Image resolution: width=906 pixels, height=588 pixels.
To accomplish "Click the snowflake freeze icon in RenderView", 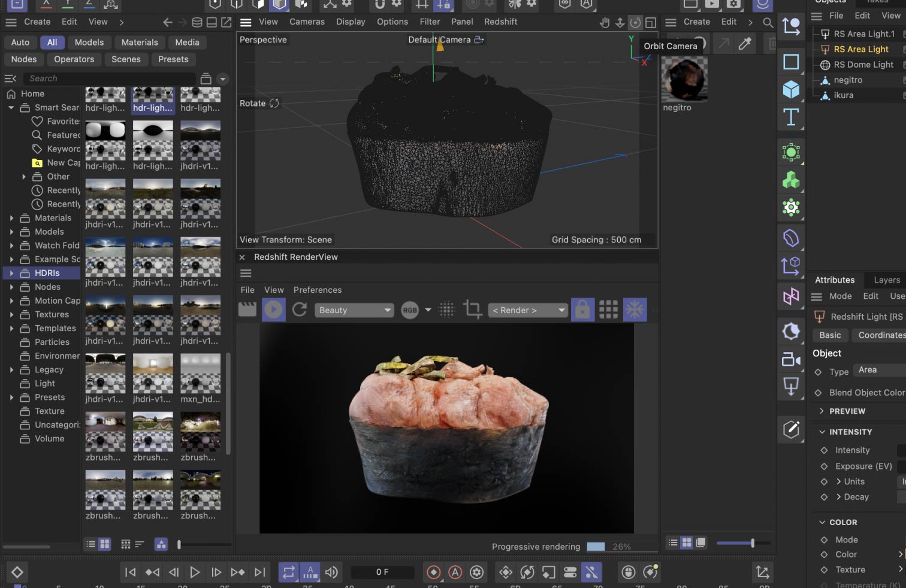I will [x=635, y=310].
